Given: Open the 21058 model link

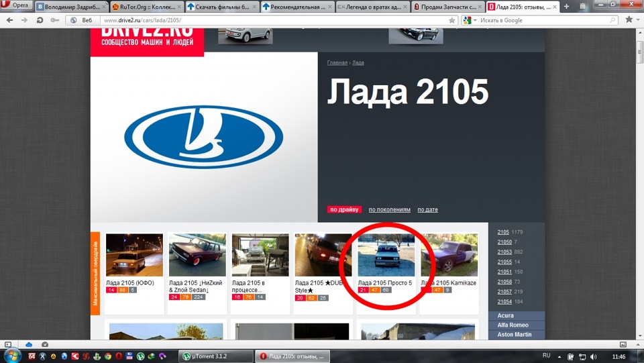Looking at the screenshot, I should (504, 282).
